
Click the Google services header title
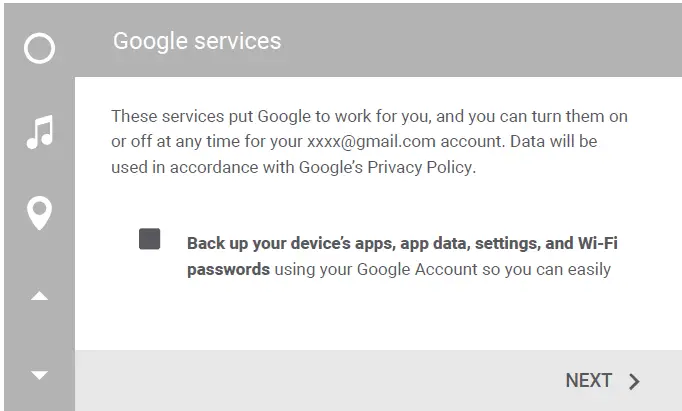tap(197, 41)
